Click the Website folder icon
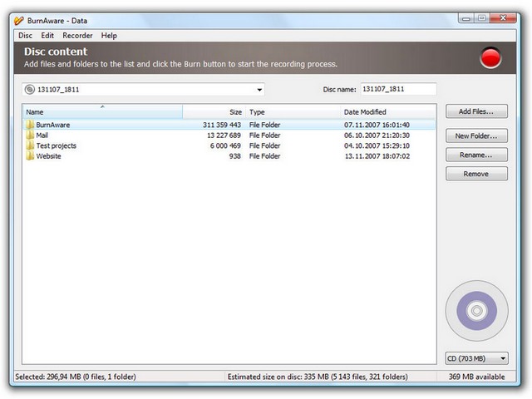The width and height of the screenshot is (532, 399). [30, 156]
